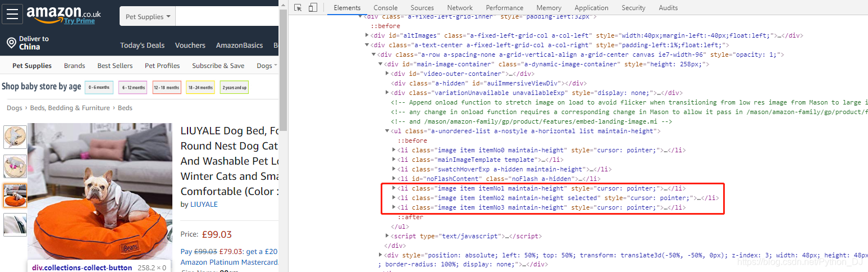Collapse the a-unordered-list ul node
Image resolution: width=868 pixels, height=272 pixels.
click(x=387, y=131)
